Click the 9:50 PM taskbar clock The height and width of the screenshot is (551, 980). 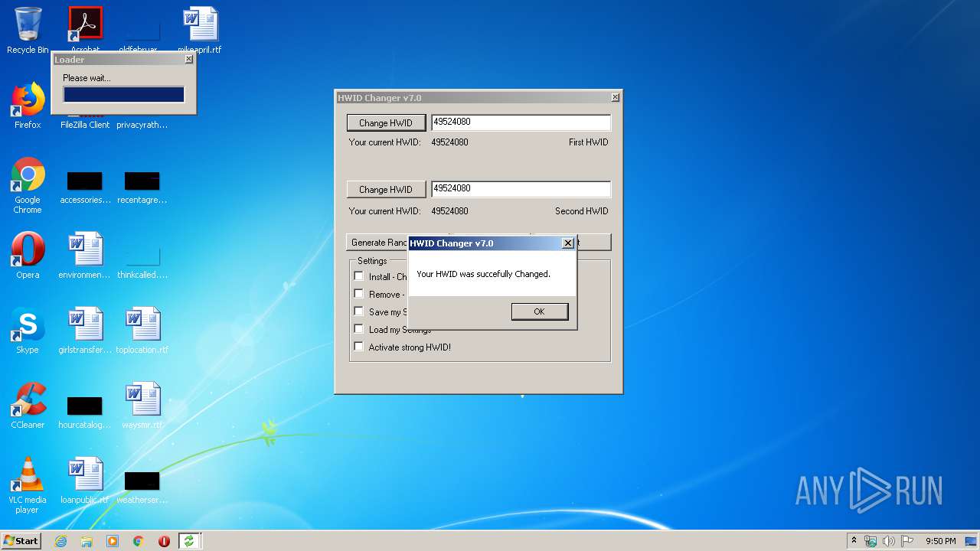click(x=940, y=541)
